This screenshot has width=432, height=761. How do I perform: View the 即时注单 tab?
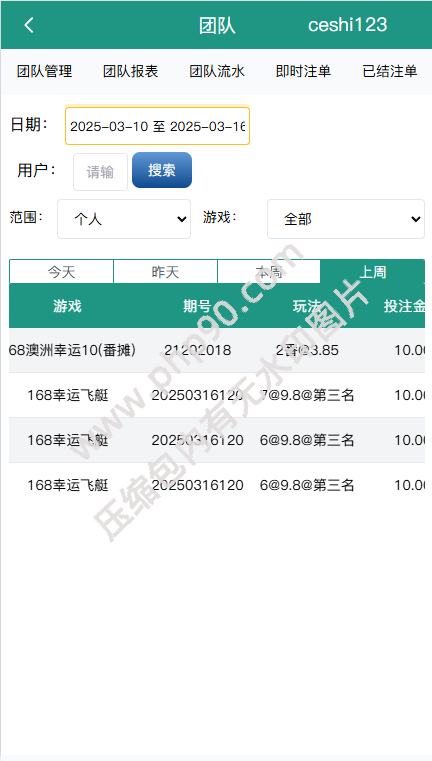[x=303, y=71]
